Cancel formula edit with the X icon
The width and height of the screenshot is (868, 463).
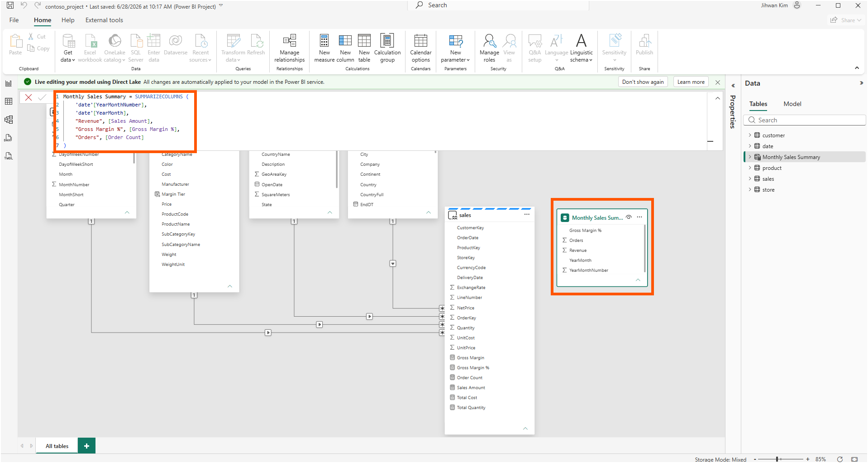point(29,97)
